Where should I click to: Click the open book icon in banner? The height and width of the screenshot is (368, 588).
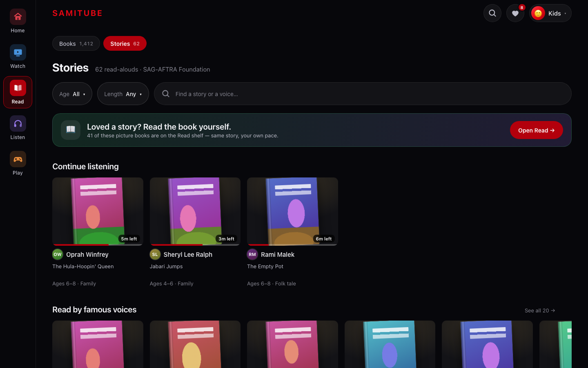pos(71,130)
